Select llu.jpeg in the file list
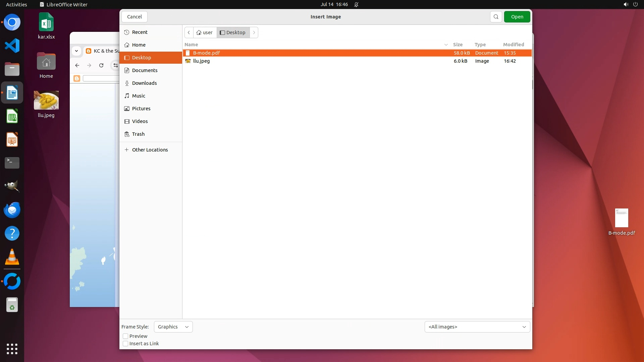The image size is (644, 362). [x=201, y=61]
